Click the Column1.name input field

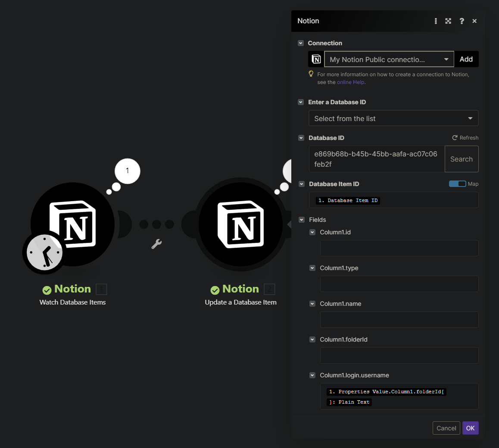tap(399, 320)
